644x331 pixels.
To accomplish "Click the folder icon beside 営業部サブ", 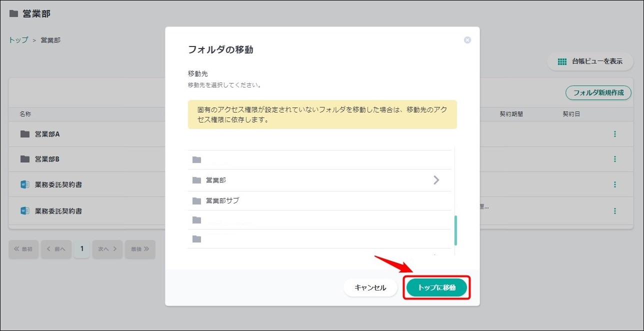I will click(x=196, y=201).
